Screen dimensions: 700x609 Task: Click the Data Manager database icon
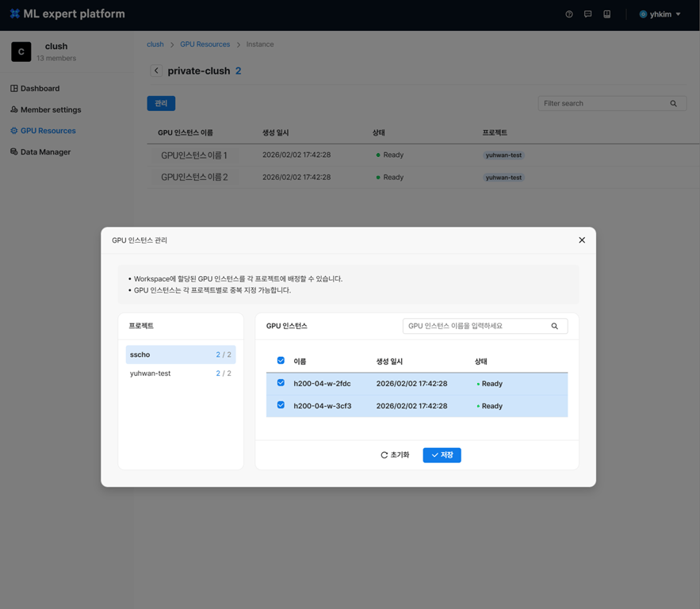13,151
